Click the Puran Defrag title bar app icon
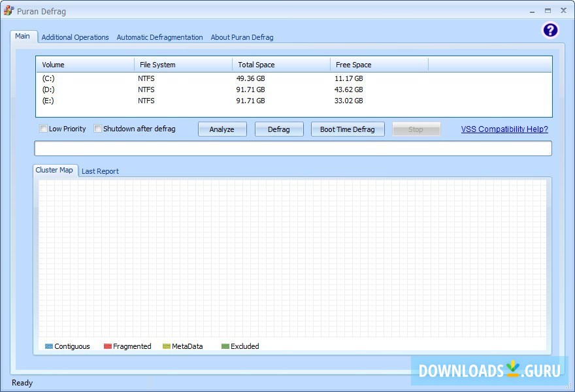Screen dimensions: 575x392 [x=8, y=10]
